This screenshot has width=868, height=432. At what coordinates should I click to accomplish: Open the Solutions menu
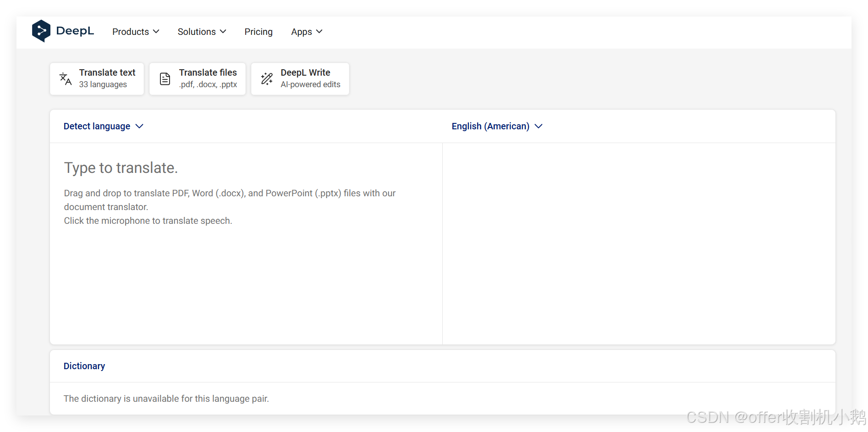pyautogui.click(x=202, y=32)
